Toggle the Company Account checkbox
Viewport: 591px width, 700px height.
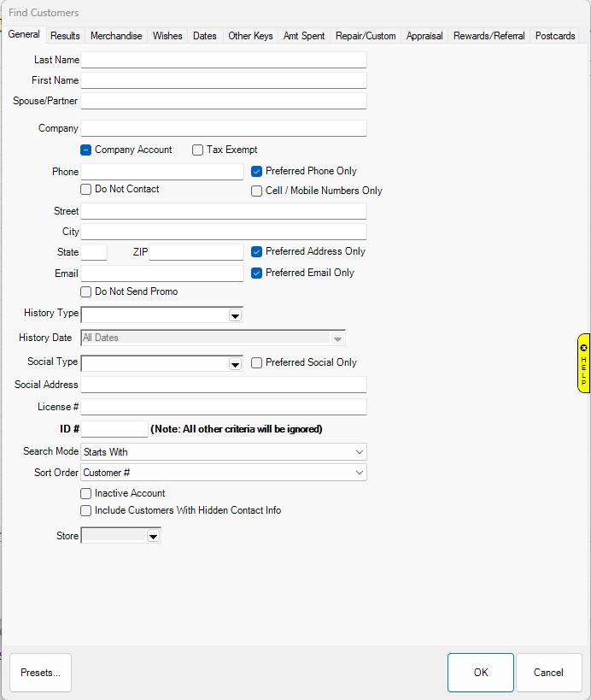point(86,150)
